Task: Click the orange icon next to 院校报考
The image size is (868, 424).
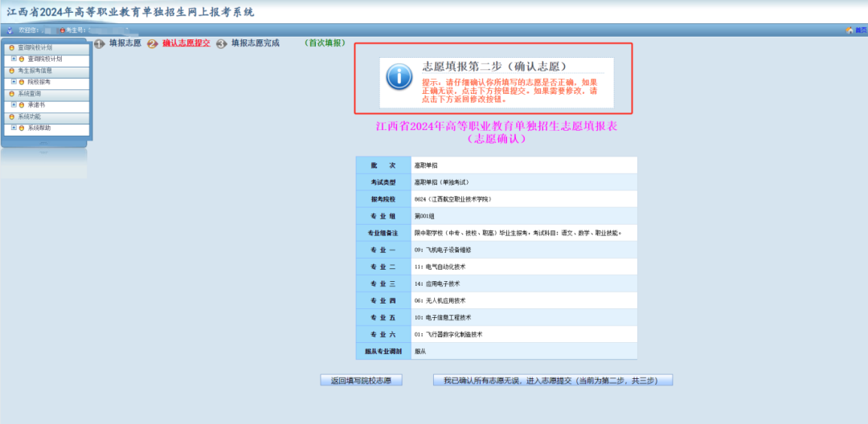Action: click(22, 82)
